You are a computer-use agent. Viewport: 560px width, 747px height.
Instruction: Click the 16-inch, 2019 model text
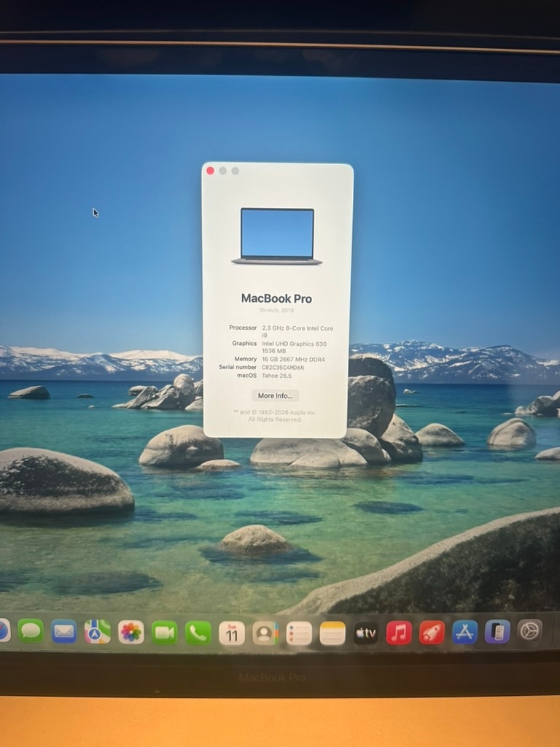point(276,310)
